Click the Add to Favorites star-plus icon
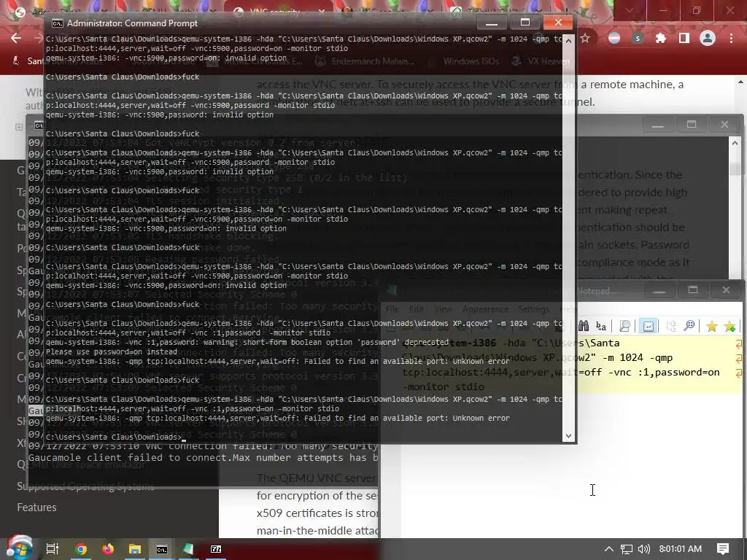 tap(729, 326)
